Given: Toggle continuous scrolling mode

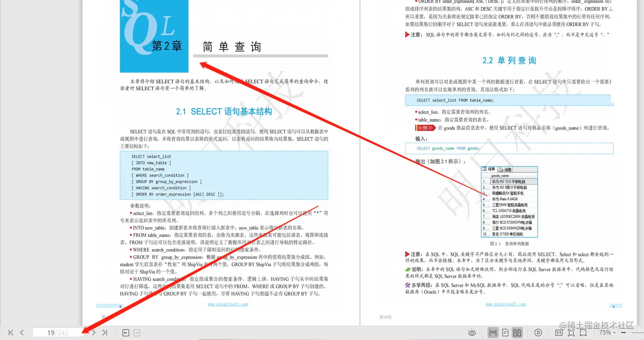Looking at the screenshot, I should (493, 333).
